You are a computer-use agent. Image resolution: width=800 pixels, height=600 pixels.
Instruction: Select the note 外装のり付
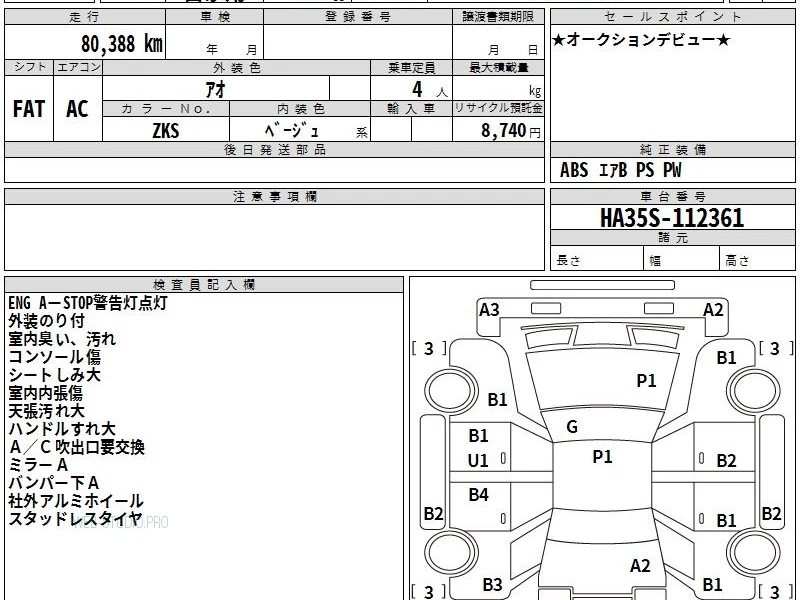click(46, 321)
